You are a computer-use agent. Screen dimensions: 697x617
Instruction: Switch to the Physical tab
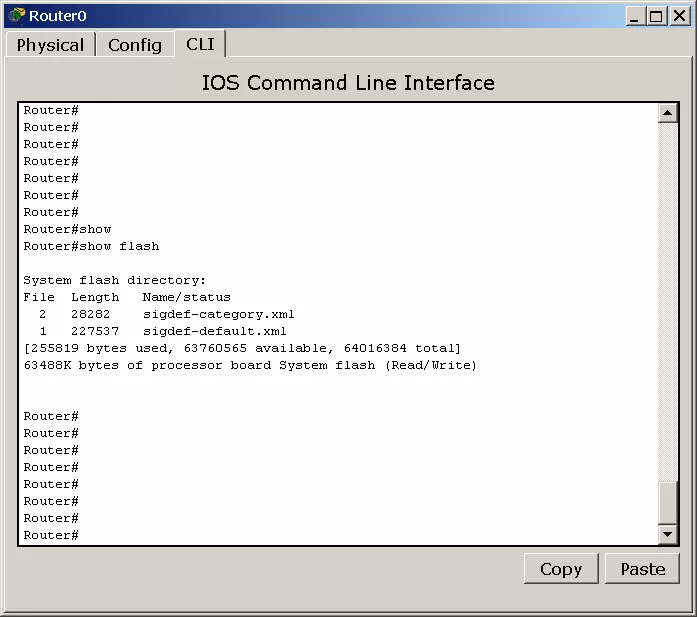pos(50,45)
